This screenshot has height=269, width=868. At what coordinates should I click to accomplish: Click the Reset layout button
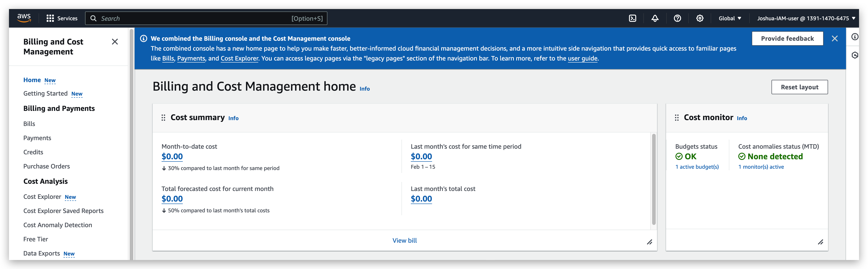pyautogui.click(x=800, y=87)
